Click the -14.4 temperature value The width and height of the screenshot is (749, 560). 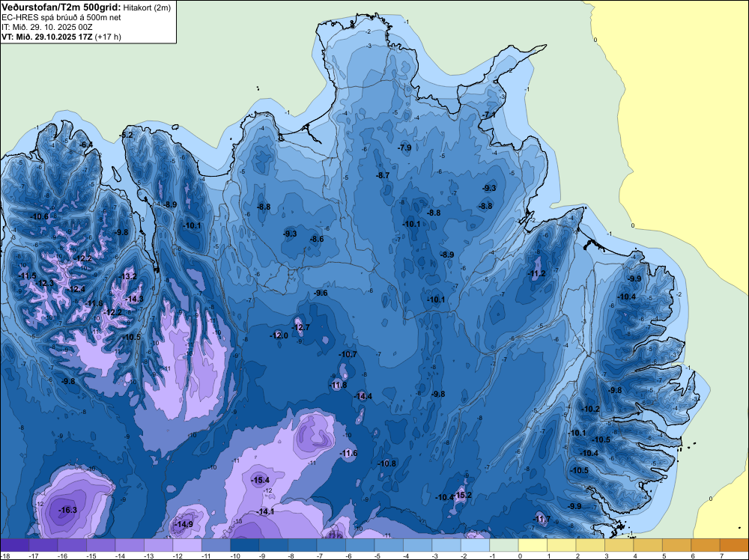coord(363,396)
